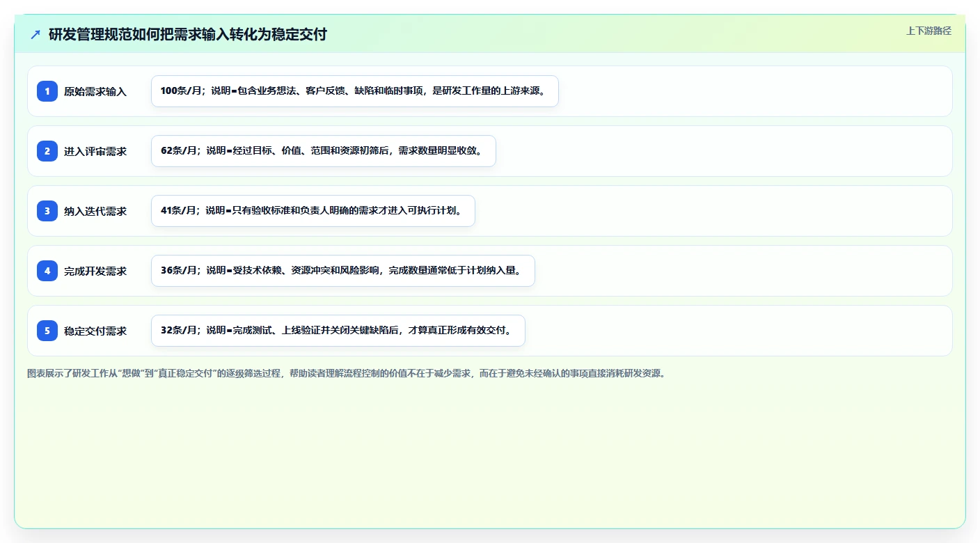Click step number badge 4
The height and width of the screenshot is (543, 980).
[x=47, y=271]
